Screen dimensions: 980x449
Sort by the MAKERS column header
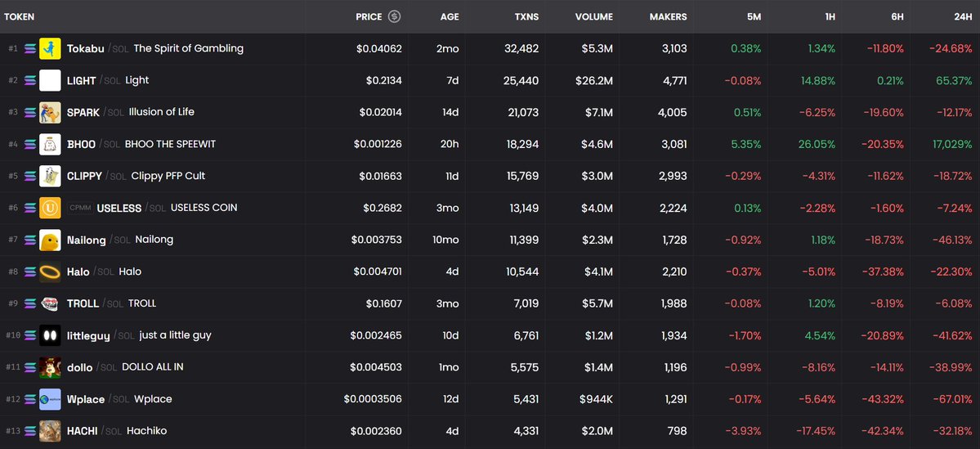pos(668,17)
